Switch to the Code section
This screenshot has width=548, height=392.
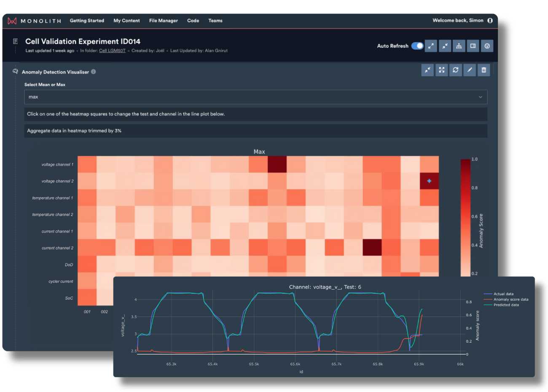[193, 21]
